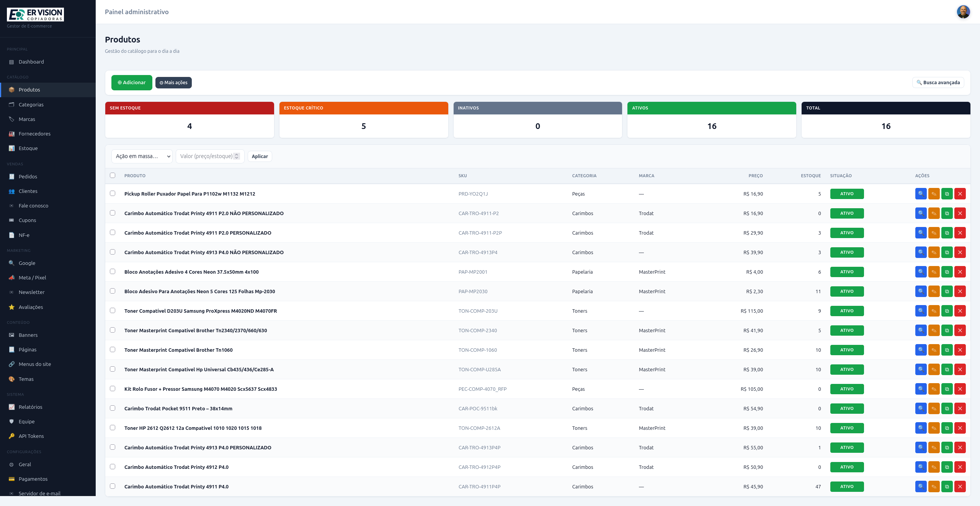Click the Clientes sidebar icon

(11, 191)
